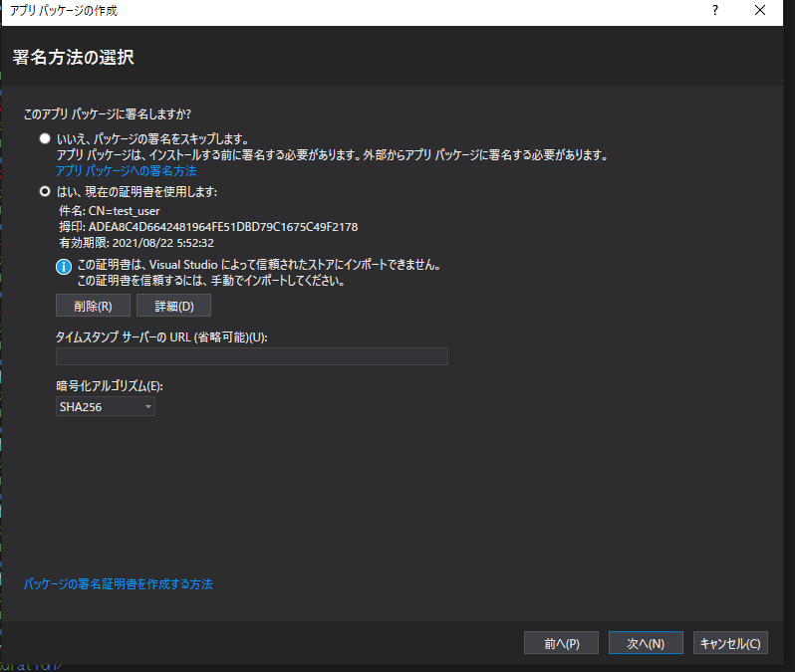The width and height of the screenshot is (795, 672).
Task: Click the タイムスタンプ サーバーの URL label
Action: pos(161,337)
